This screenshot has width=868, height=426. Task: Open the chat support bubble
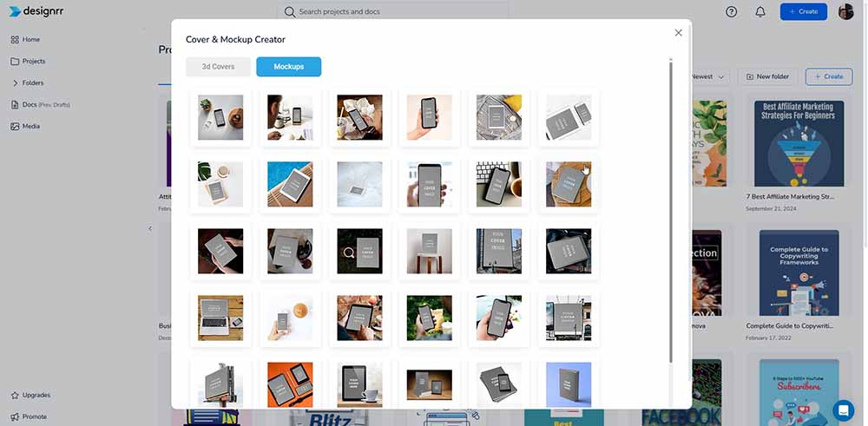pos(844,410)
